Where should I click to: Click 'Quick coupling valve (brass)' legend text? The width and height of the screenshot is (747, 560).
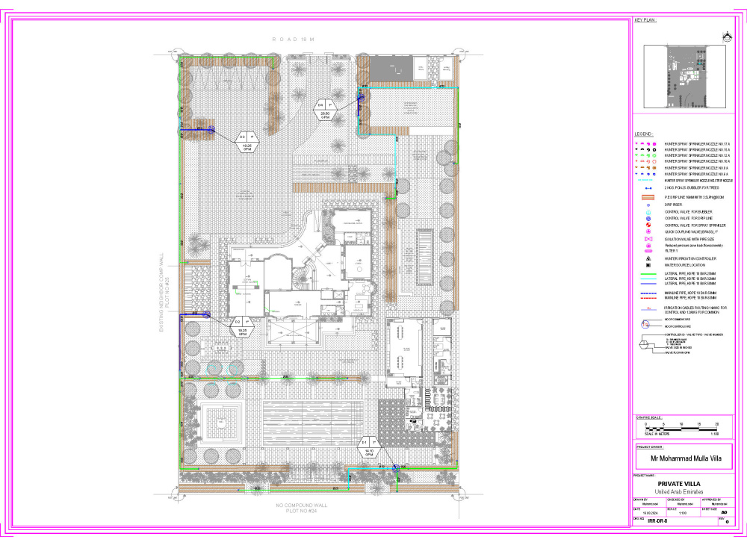coord(691,232)
